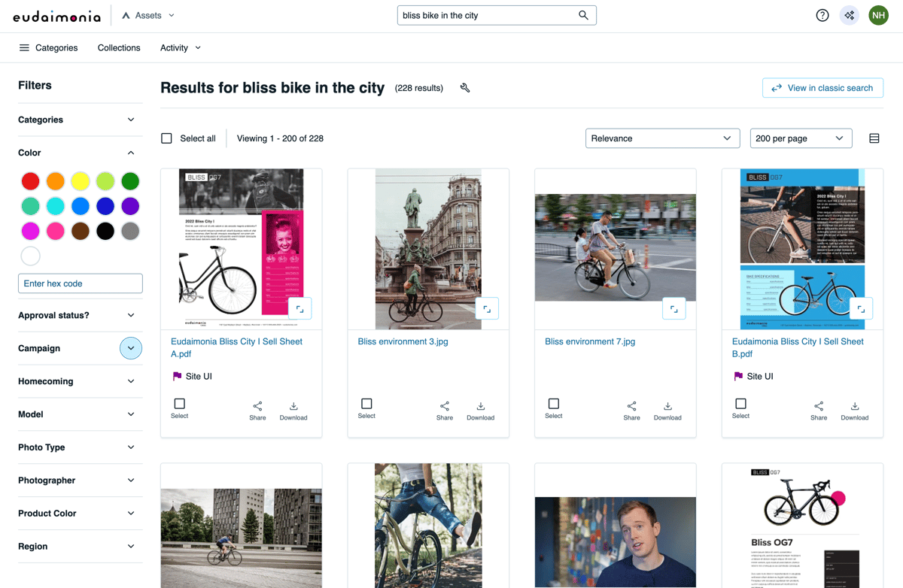This screenshot has height=588, width=903.
Task: Expand preview of Bliss environment 3.jpg
Action: point(487,308)
